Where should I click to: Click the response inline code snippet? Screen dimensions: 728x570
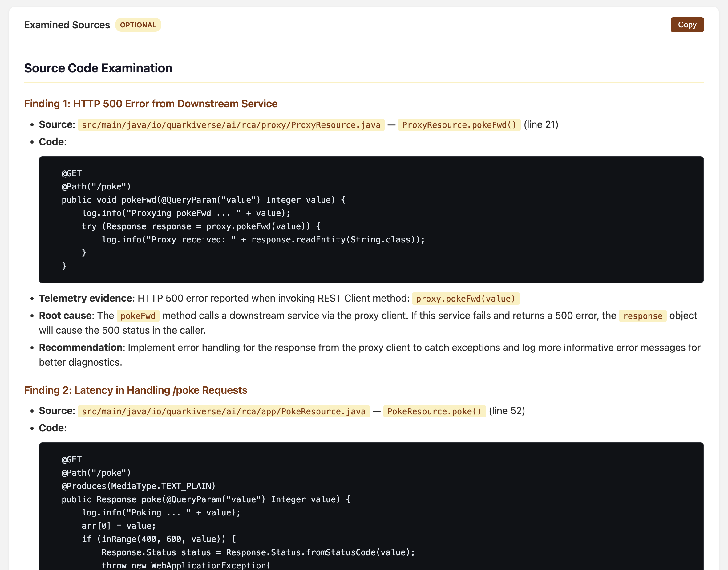(x=643, y=316)
